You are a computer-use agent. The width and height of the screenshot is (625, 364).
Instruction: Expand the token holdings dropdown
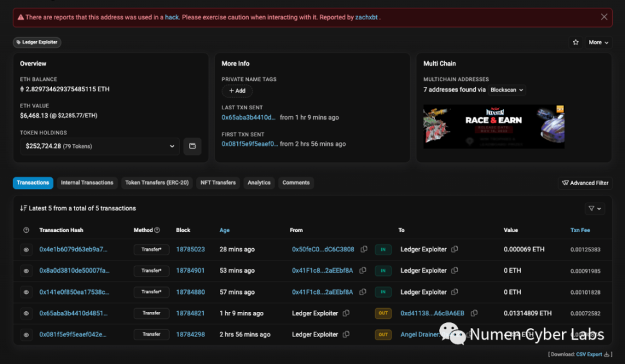click(x=100, y=147)
